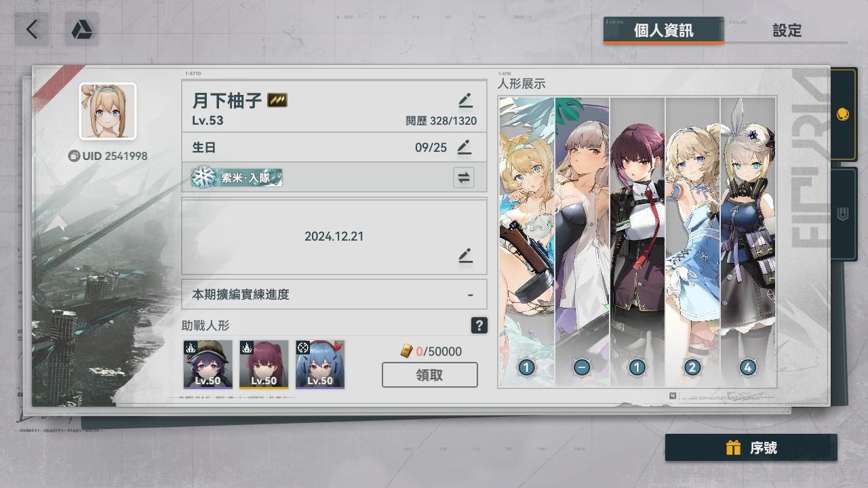Select the side tab with orange emblem
868x488 pixels.
point(843,114)
